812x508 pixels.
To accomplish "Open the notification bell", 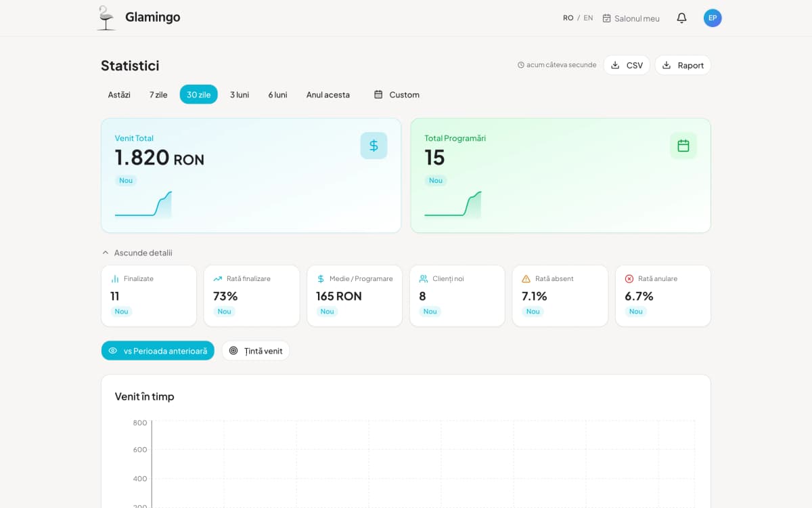I will pos(681,18).
